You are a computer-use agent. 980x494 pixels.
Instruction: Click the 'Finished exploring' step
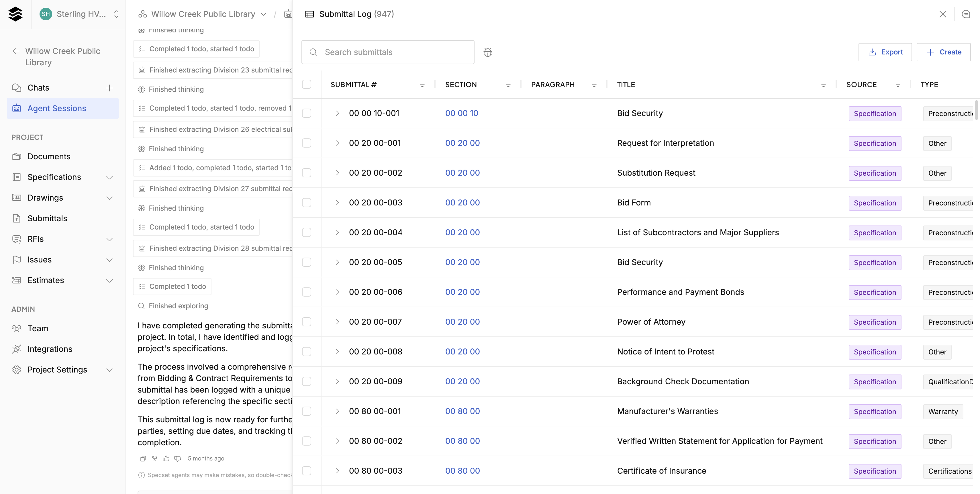click(x=173, y=306)
